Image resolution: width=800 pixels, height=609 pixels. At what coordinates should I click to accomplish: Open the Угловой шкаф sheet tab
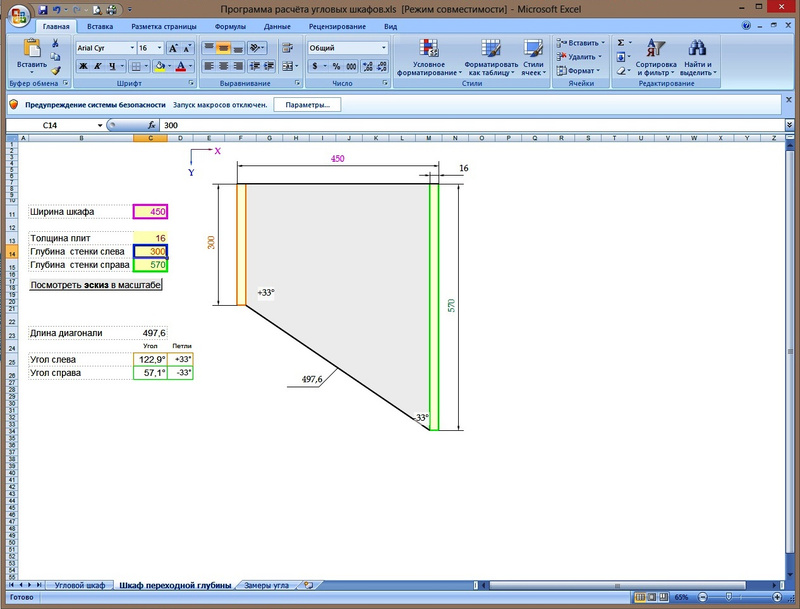tap(79, 584)
